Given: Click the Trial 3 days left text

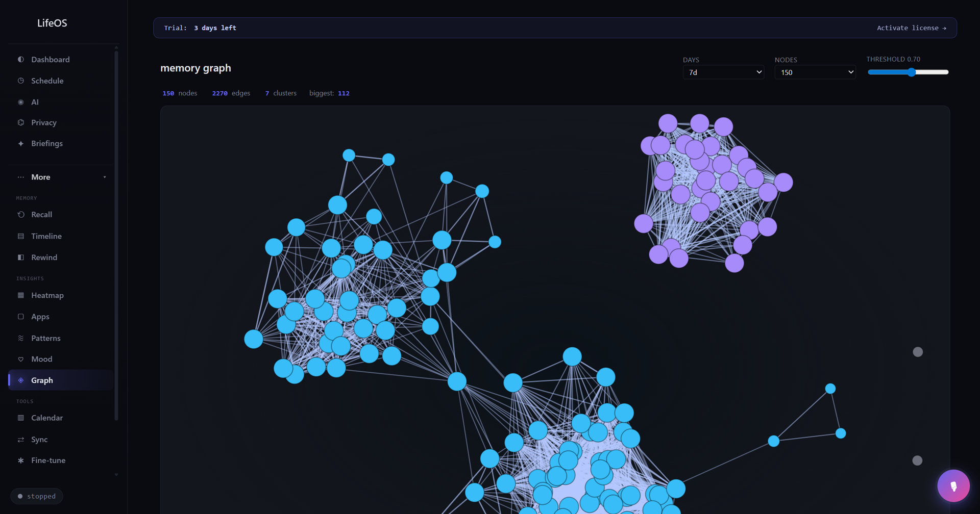Looking at the screenshot, I should point(200,28).
